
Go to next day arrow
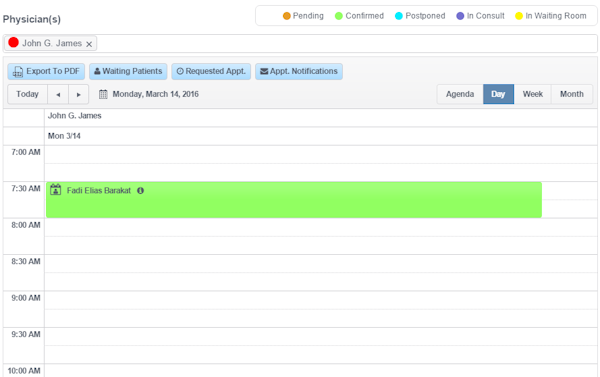pyautogui.click(x=78, y=95)
